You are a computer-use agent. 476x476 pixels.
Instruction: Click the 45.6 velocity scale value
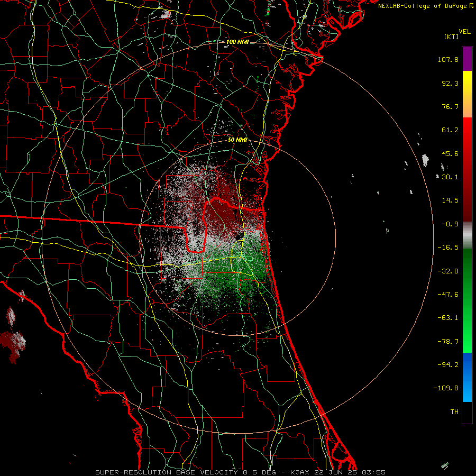point(450,153)
